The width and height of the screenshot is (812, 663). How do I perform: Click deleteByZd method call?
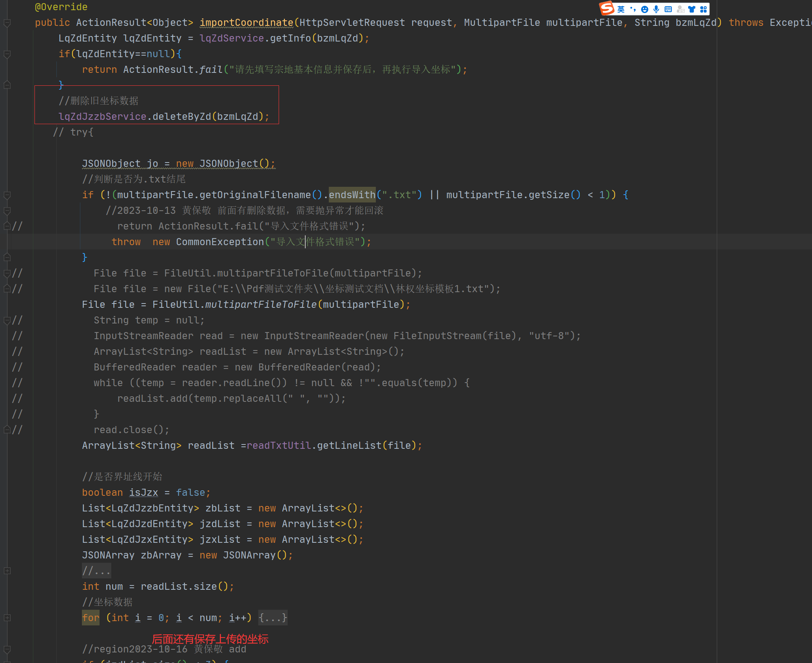coord(181,117)
